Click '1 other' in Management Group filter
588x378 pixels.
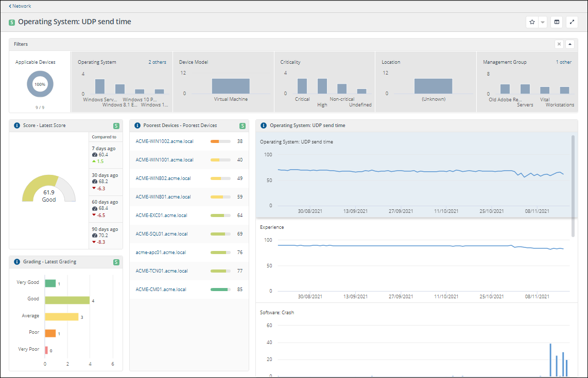pos(564,62)
